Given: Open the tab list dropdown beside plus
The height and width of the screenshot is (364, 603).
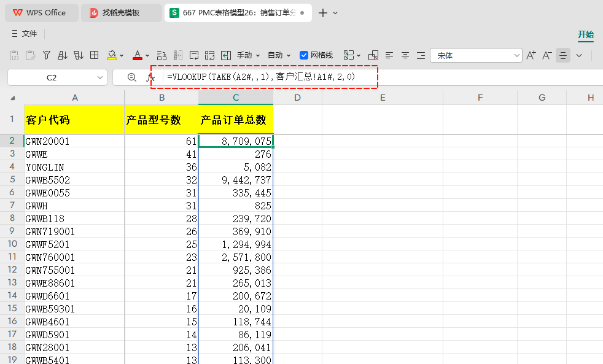Looking at the screenshot, I should [x=335, y=13].
